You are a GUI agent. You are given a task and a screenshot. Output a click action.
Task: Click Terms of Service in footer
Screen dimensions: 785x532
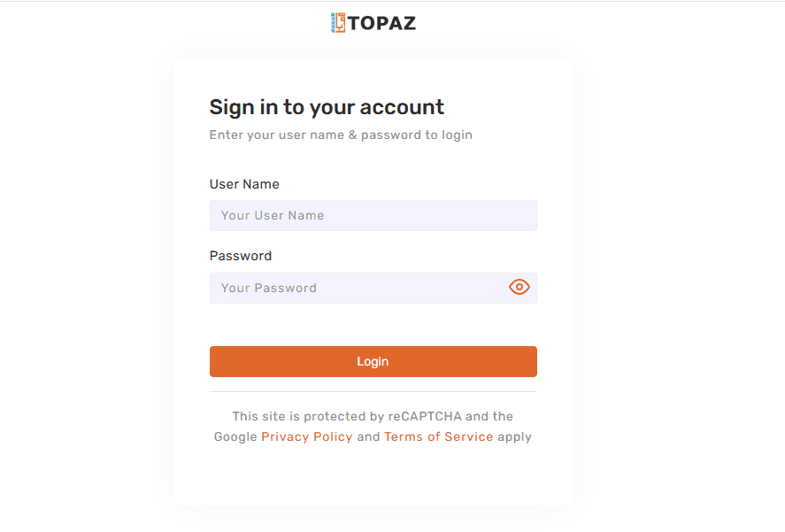pyautogui.click(x=439, y=436)
